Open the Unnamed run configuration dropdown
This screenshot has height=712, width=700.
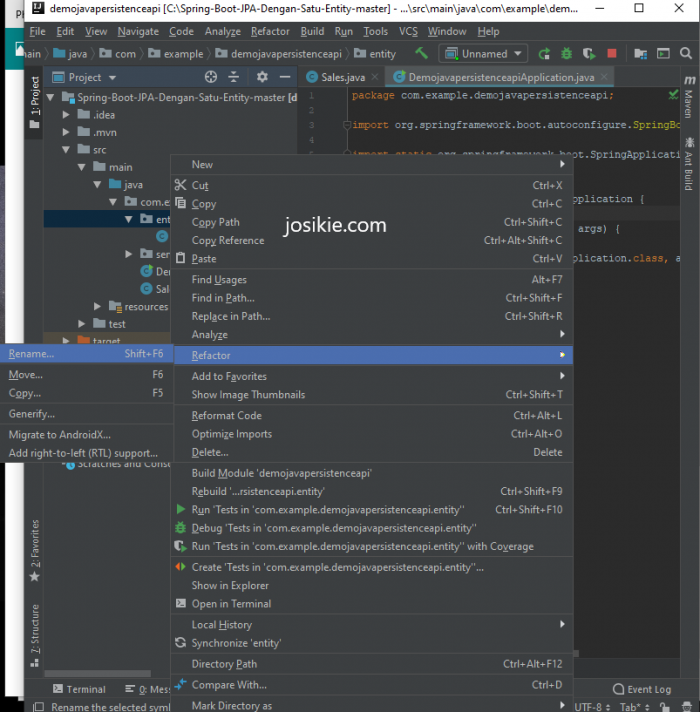[x=483, y=54]
